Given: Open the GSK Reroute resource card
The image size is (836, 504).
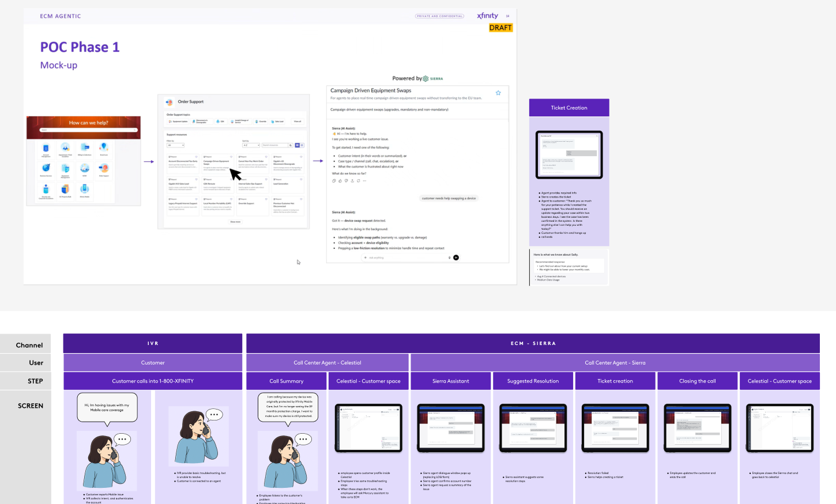Looking at the screenshot, I should [x=218, y=185].
